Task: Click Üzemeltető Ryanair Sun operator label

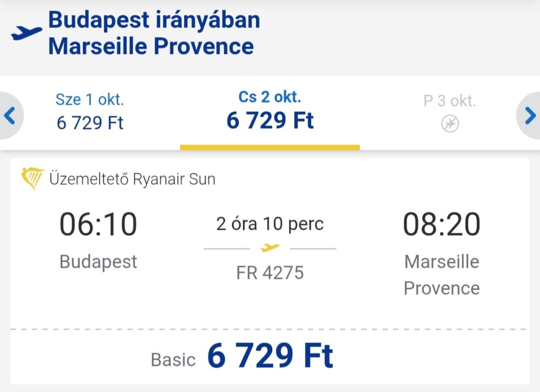Action: tap(132, 179)
